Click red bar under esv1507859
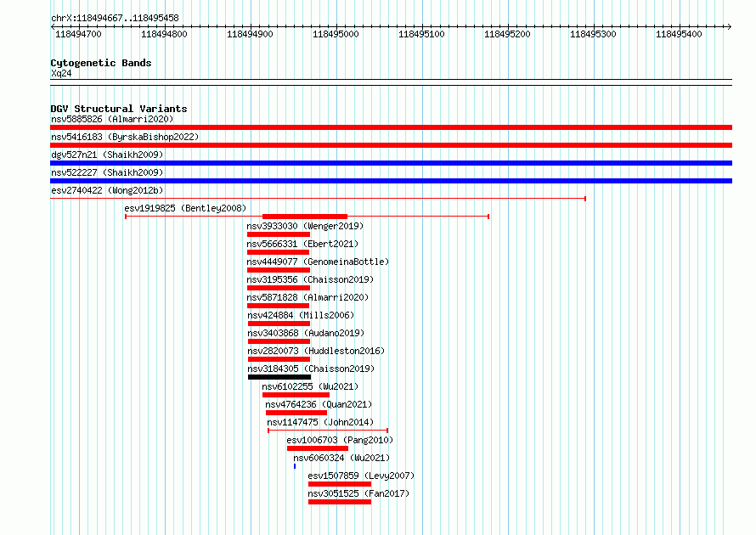756x535 pixels. pos(340,484)
